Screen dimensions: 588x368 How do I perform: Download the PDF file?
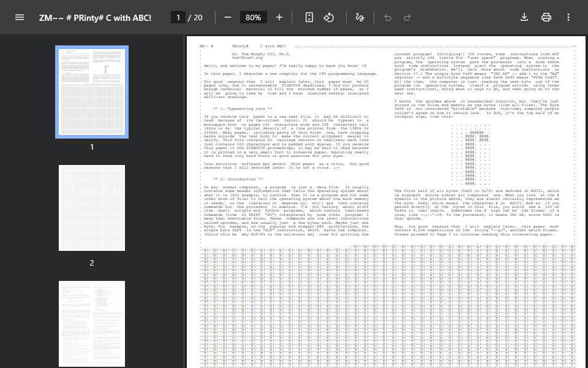click(x=524, y=17)
